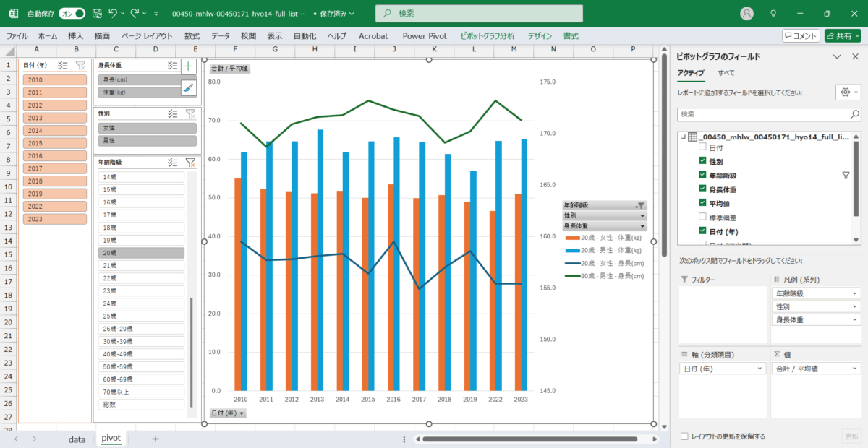Open the 共有 share dropdown button
The width and height of the screenshot is (868, 448).
click(843, 35)
